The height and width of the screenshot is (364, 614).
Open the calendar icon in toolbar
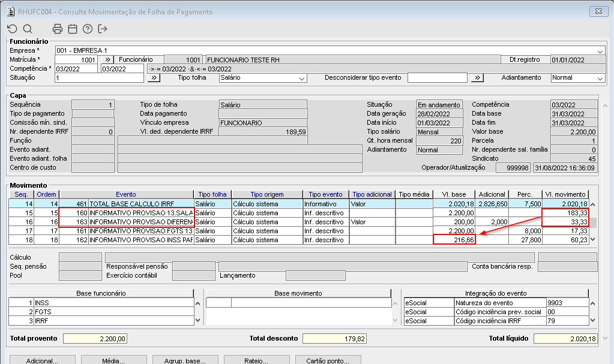[x=73, y=29]
